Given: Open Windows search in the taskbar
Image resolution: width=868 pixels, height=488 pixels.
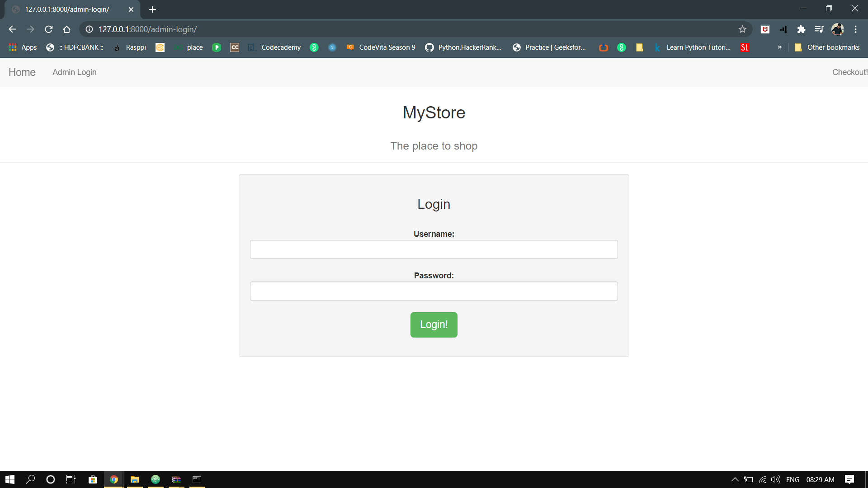Looking at the screenshot, I should (30, 479).
